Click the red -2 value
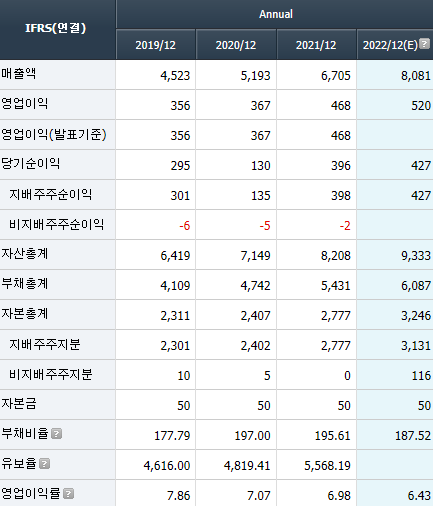Image resolution: width=433 pixels, height=506 pixels. tap(345, 226)
